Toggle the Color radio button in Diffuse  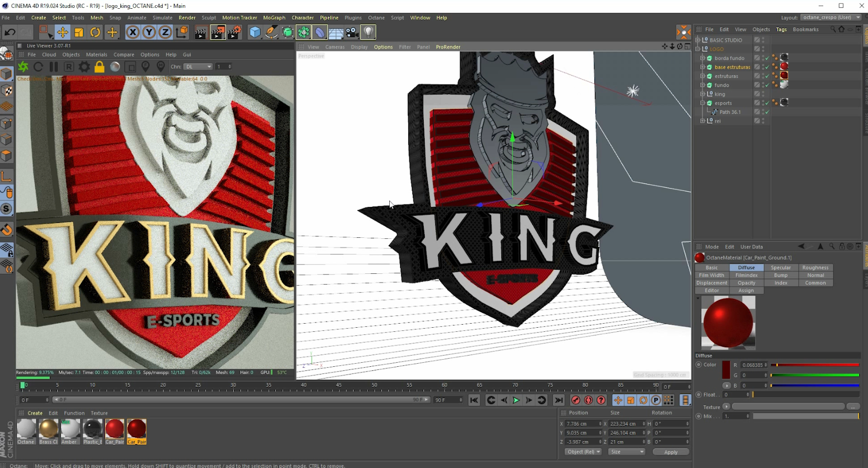pos(698,365)
